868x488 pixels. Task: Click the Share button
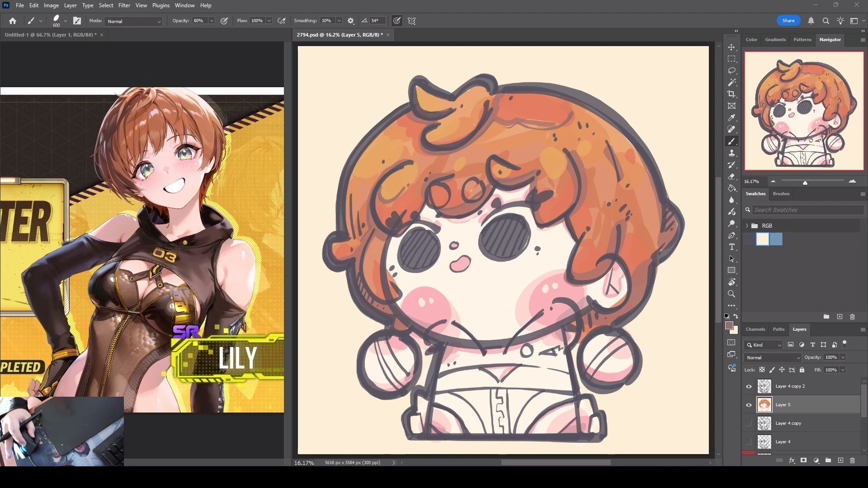[x=788, y=21]
